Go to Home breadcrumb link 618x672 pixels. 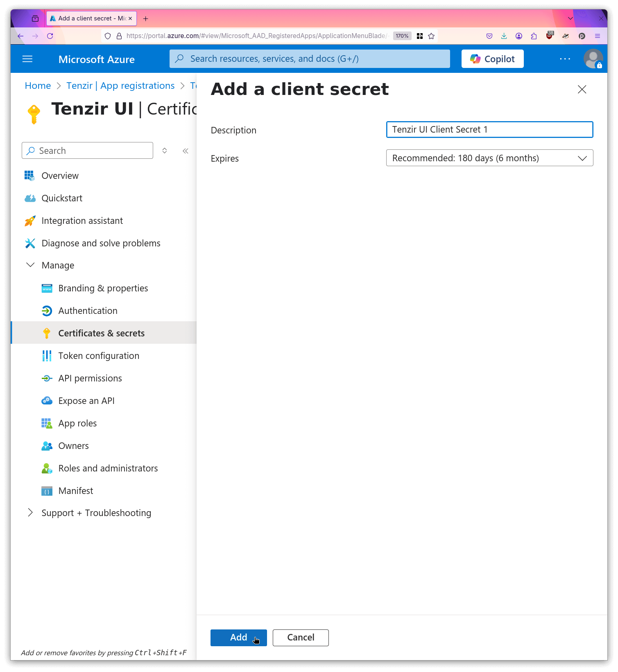tap(38, 86)
